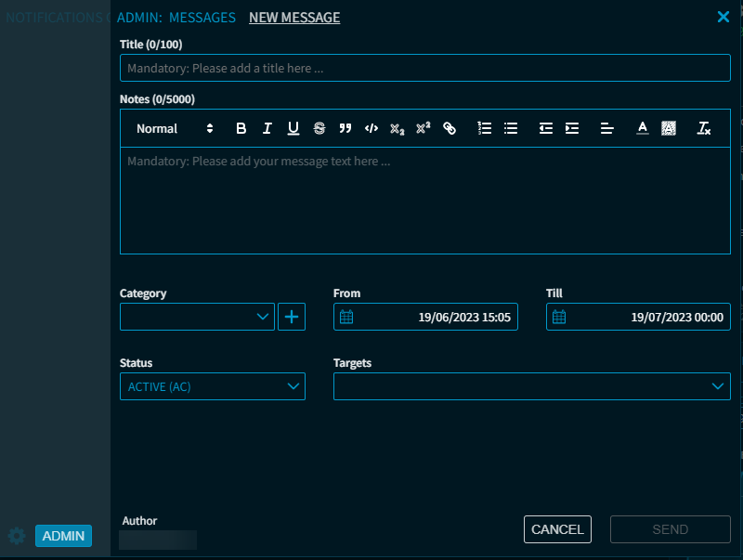Clear text formatting in notes editor
Image resolution: width=743 pixels, height=560 pixels.
pos(704,129)
